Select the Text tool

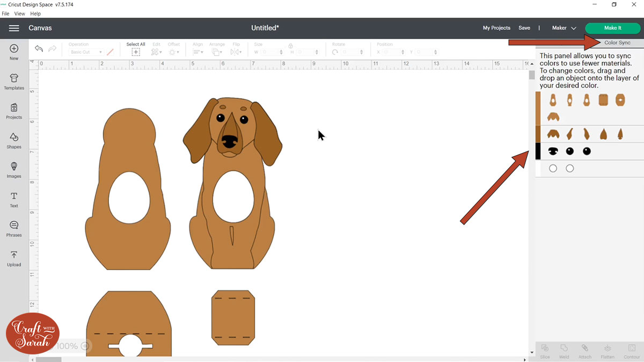coord(14,199)
